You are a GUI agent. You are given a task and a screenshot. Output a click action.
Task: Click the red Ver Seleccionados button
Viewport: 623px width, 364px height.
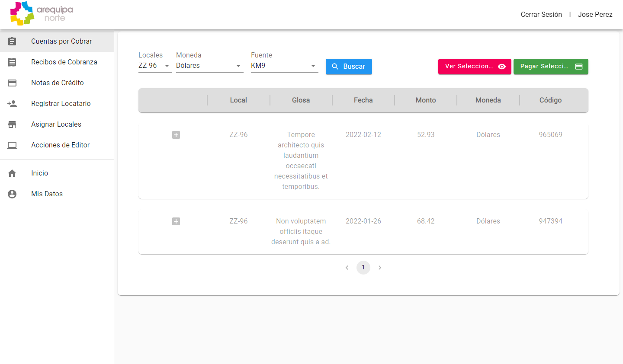coord(475,67)
